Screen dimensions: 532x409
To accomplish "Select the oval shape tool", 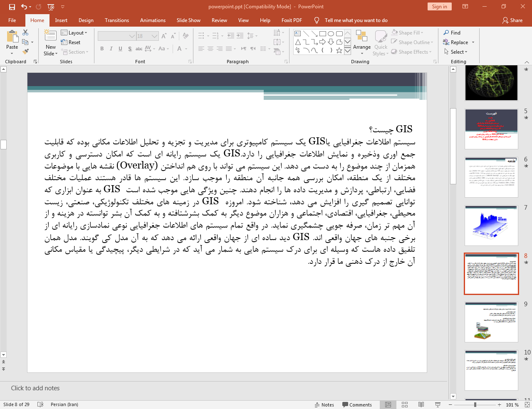I will coord(331,34).
